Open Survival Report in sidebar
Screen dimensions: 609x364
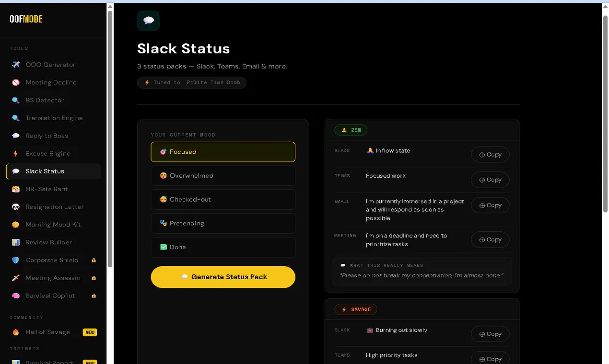coord(53,361)
